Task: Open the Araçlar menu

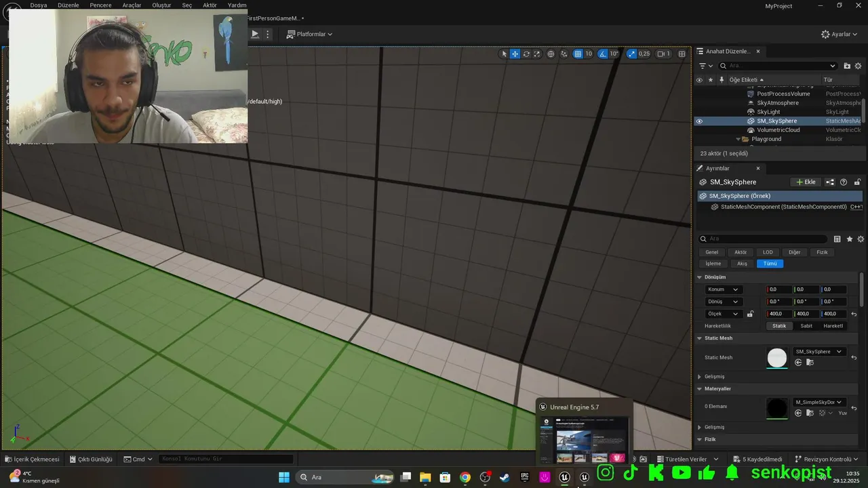Action: (x=132, y=5)
